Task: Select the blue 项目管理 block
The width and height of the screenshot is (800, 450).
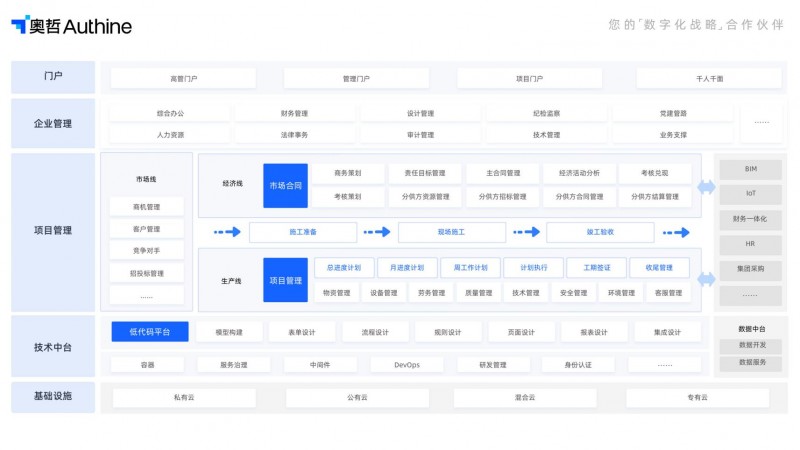Action: click(285, 280)
